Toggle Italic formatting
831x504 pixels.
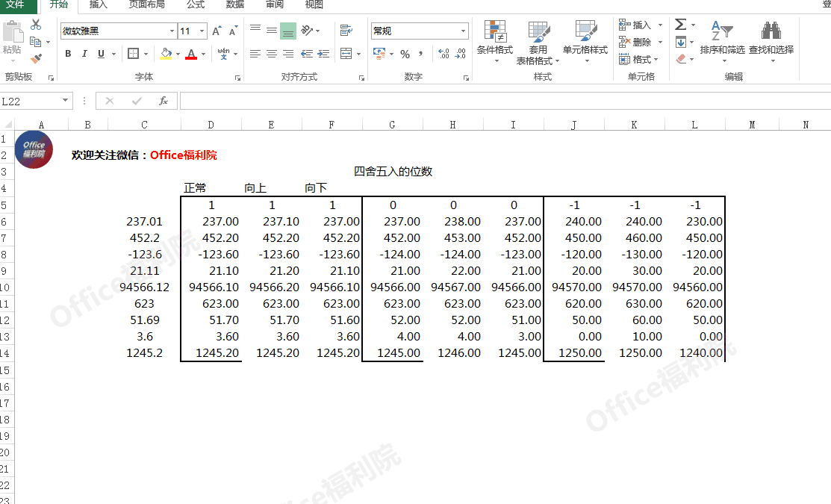click(84, 54)
